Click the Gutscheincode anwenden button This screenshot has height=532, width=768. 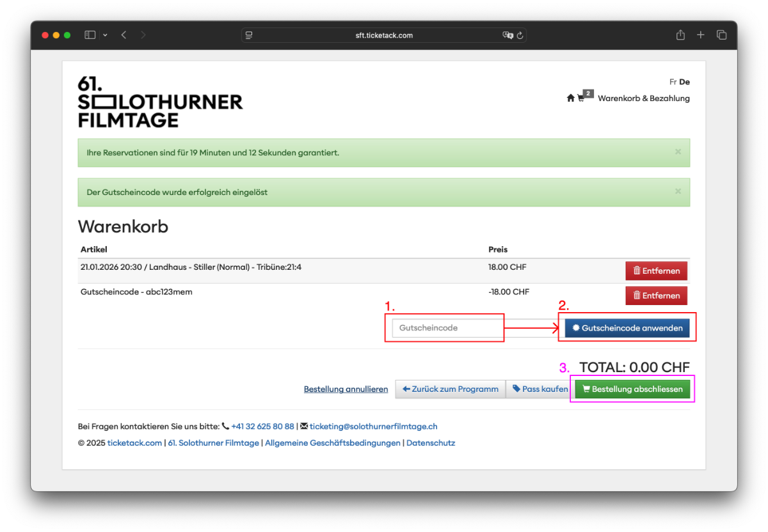click(x=627, y=327)
